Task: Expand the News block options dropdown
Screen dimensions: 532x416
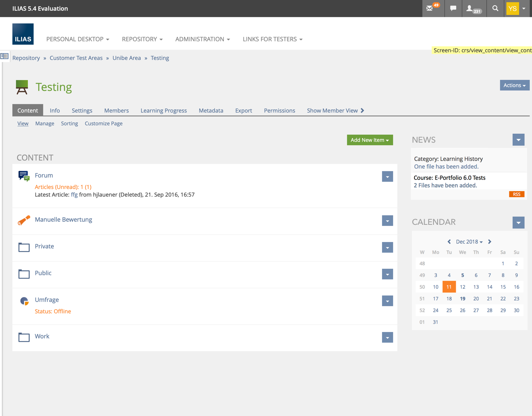Action: pos(518,140)
